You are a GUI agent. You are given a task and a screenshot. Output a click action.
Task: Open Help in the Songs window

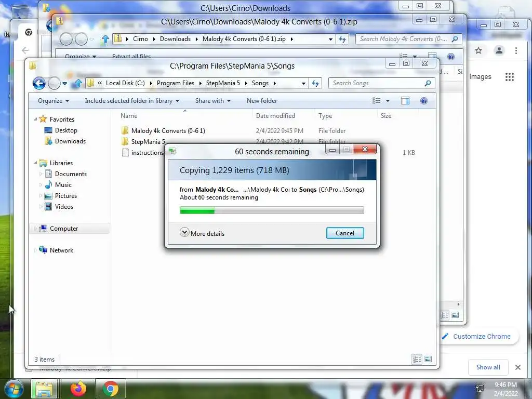pyautogui.click(x=424, y=101)
